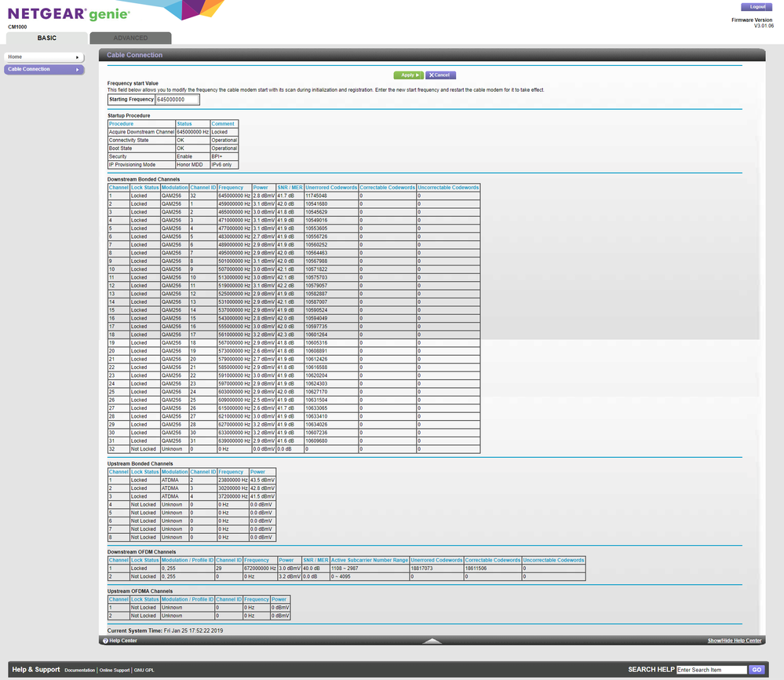This screenshot has height=680, width=784.
Task: Open the Documentation link
Action: click(x=79, y=670)
